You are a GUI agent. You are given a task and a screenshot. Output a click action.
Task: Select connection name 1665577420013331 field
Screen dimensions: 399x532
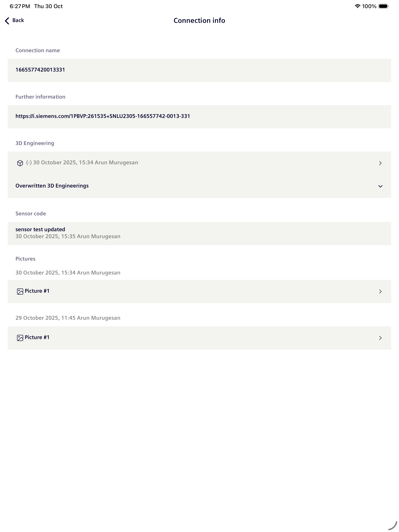199,70
